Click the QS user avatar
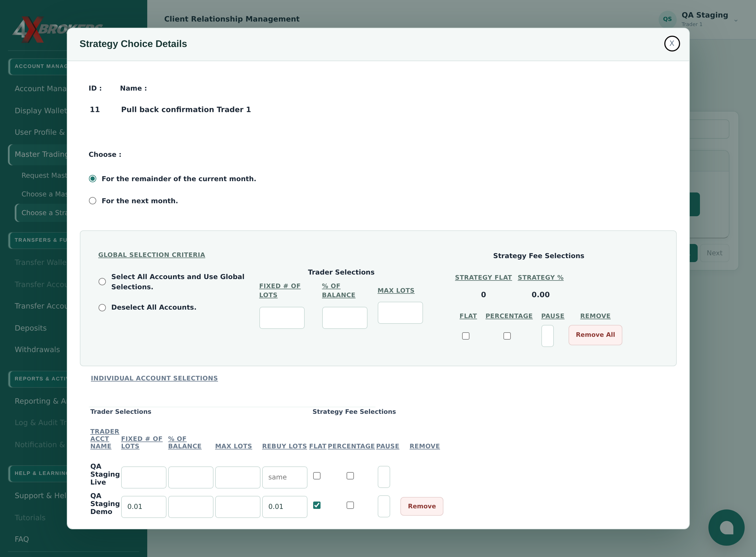This screenshot has height=557, width=756. (x=667, y=19)
